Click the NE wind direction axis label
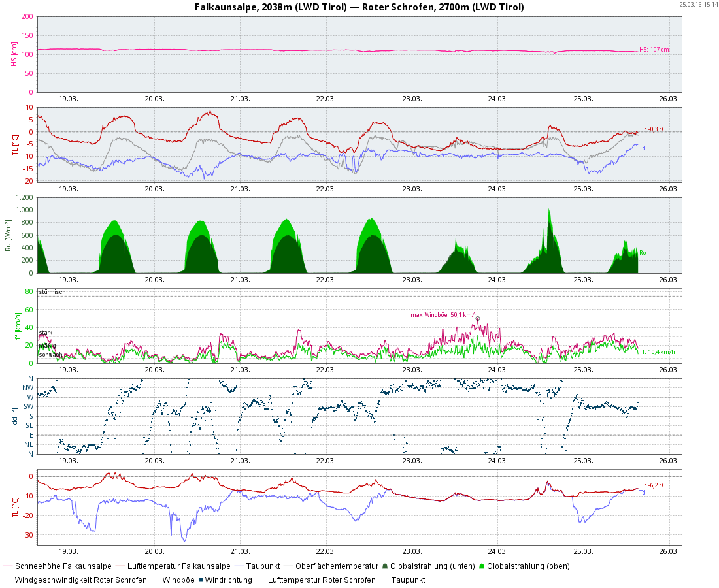719x588 pixels. coord(28,444)
